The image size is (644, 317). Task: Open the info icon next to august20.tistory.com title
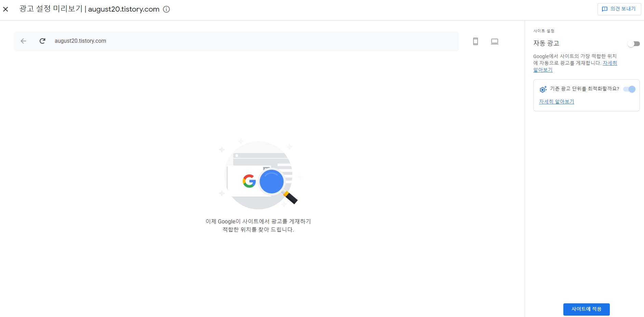166,9
